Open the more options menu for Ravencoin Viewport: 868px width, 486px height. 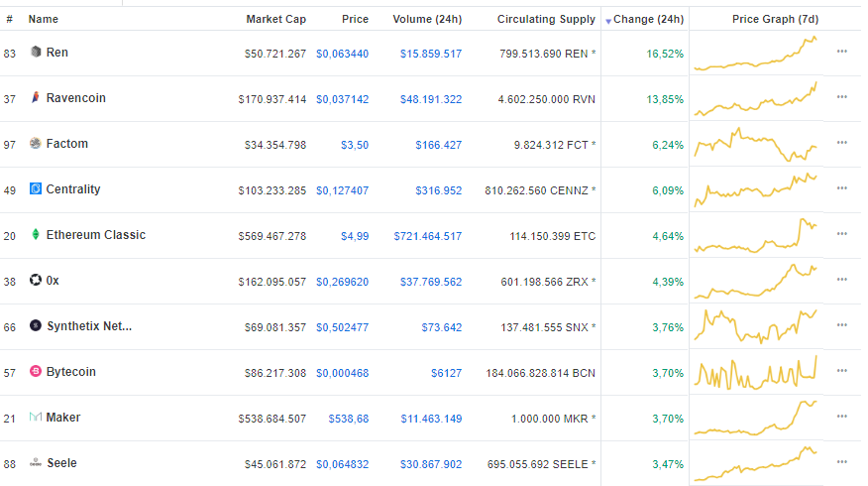[x=842, y=97]
